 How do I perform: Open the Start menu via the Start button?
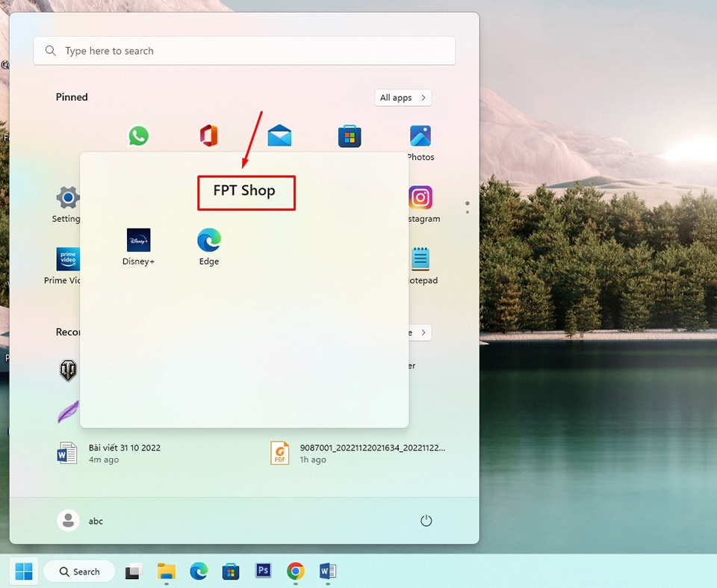(x=23, y=571)
